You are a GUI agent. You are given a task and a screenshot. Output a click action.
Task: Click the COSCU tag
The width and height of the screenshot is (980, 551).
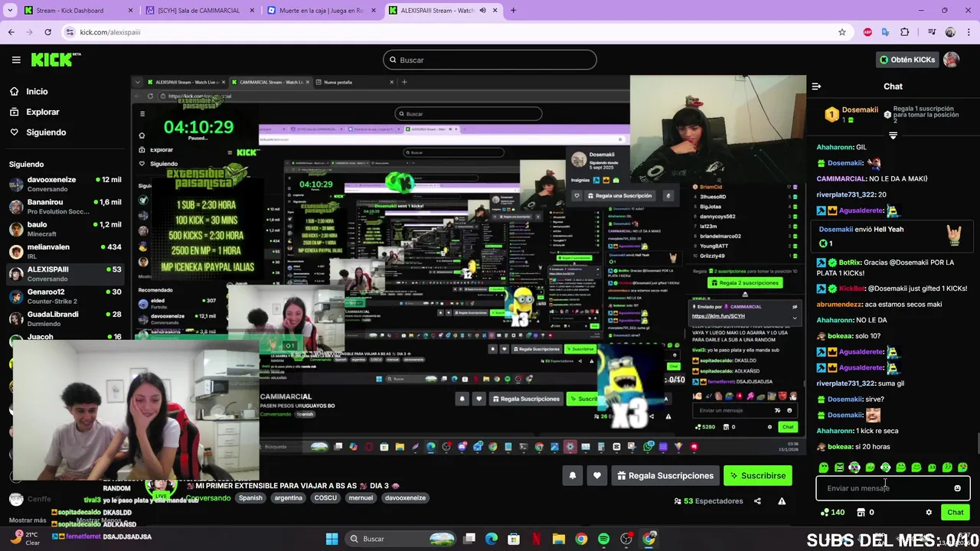tap(325, 498)
